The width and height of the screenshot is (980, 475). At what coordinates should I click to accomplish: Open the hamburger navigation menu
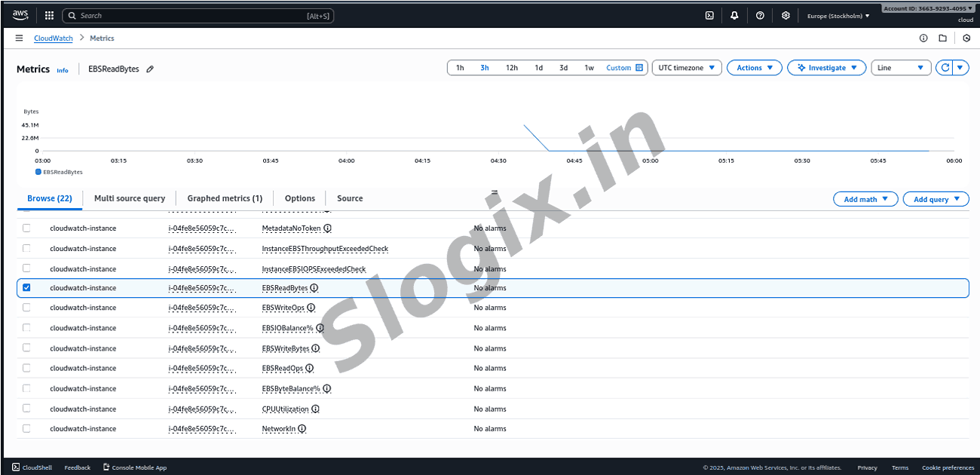click(19, 38)
